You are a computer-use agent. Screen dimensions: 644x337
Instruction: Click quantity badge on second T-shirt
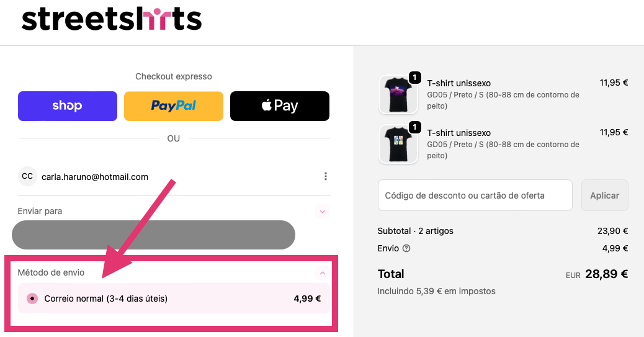[x=415, y=128]
